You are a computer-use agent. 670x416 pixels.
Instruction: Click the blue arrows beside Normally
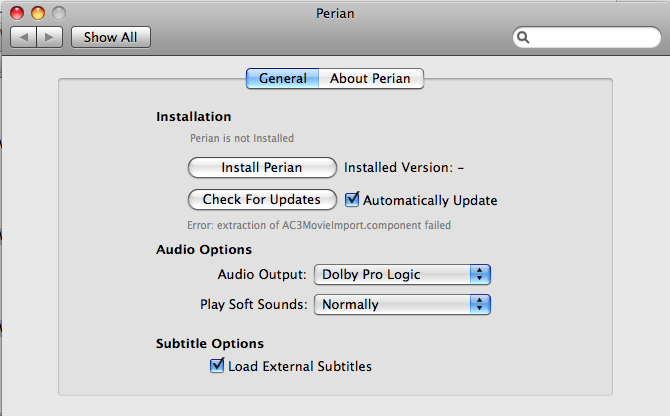coord(480,305)
